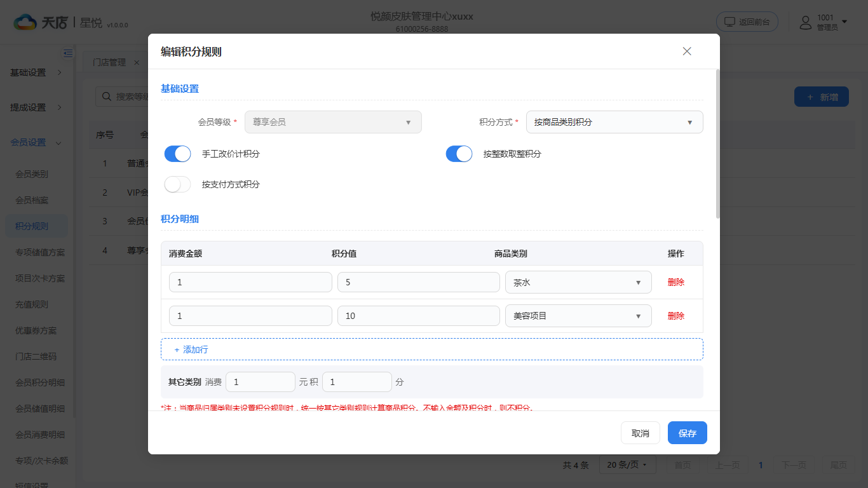The image size is (868, 488).
Task: Open the 1001 管理员 account menu
Action: click(x=824, y=22)
